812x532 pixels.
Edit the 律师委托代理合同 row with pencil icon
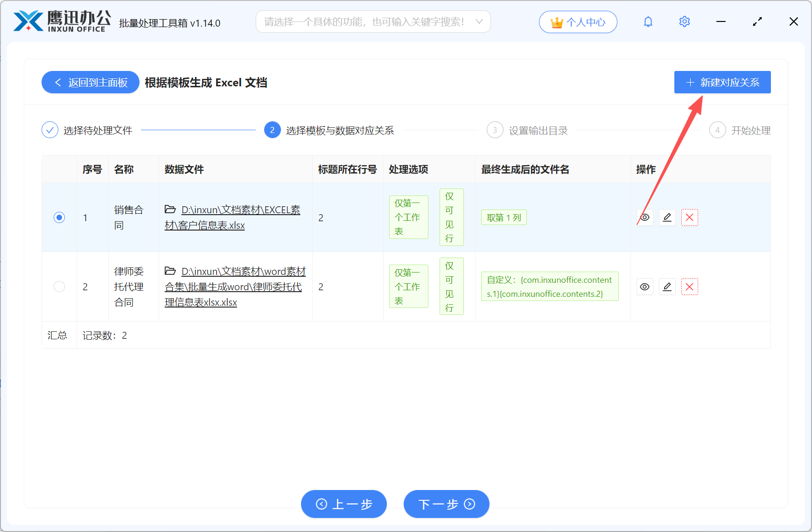(667, 287)
